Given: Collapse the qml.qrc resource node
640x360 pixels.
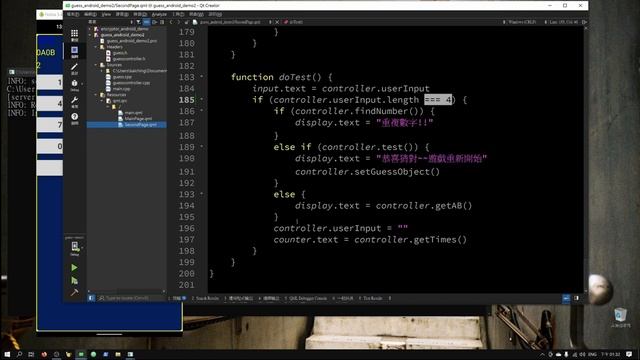Looking at the screenshot, I should click(102, 100).
